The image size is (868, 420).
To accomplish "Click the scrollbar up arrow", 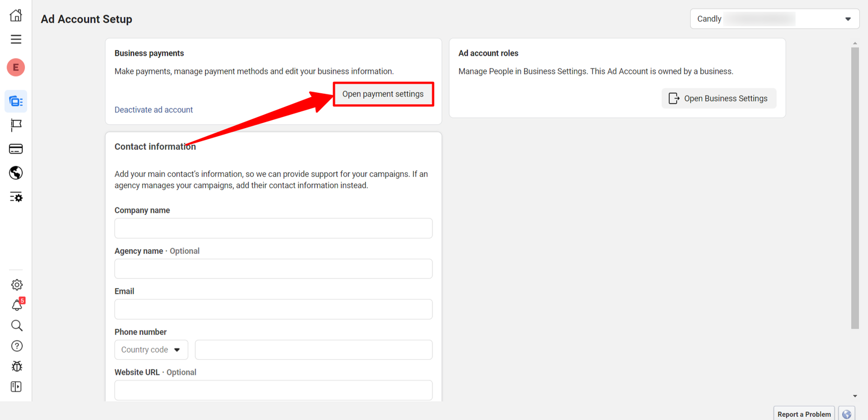I will 855,43.
